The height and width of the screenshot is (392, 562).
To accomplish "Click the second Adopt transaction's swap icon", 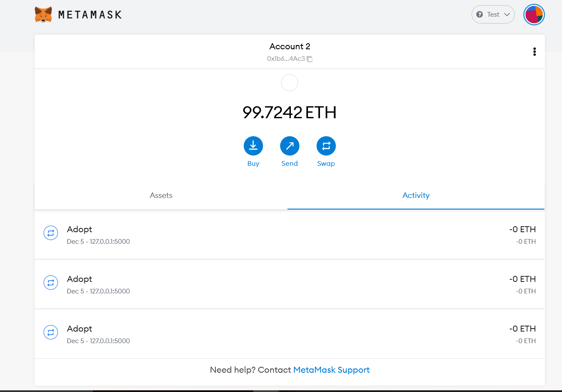I will click(x=51, y=283).
